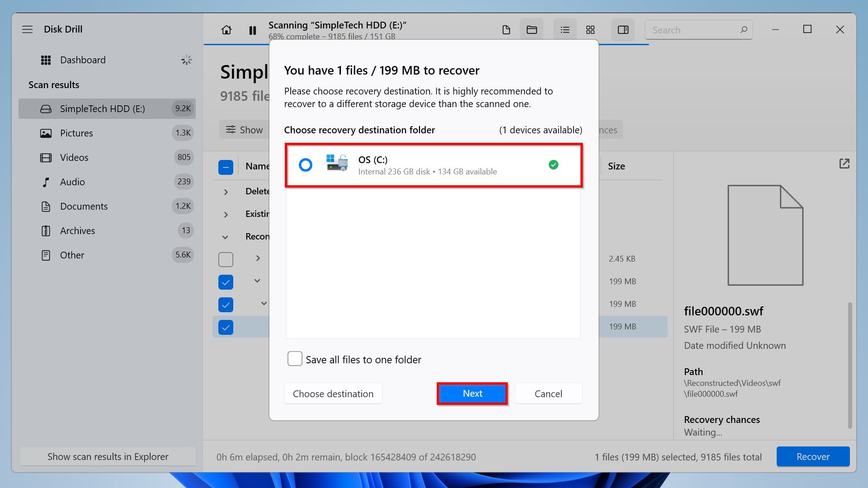The height and width of the screenshot is (488, 868).
Task: Open the hamburger menu
Action: point(28,29)
